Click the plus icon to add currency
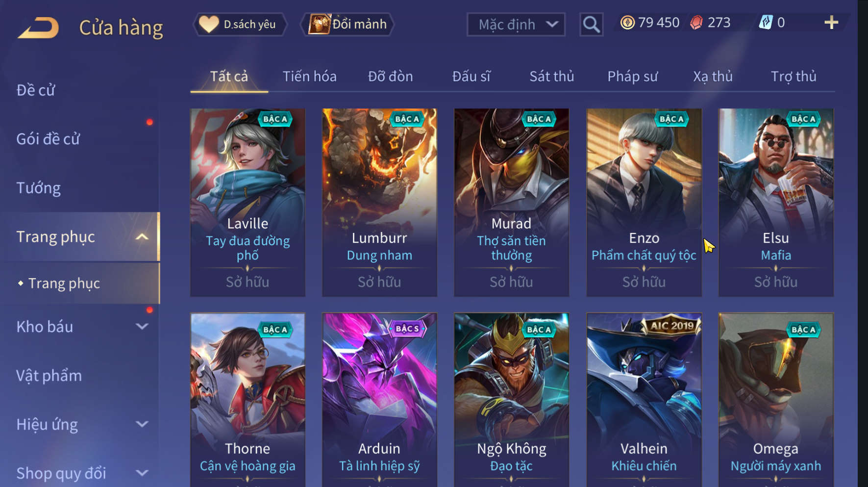 click(831, 23)
